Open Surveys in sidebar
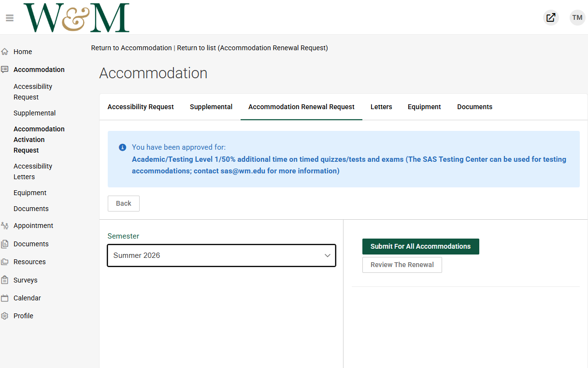 (26, 280)
